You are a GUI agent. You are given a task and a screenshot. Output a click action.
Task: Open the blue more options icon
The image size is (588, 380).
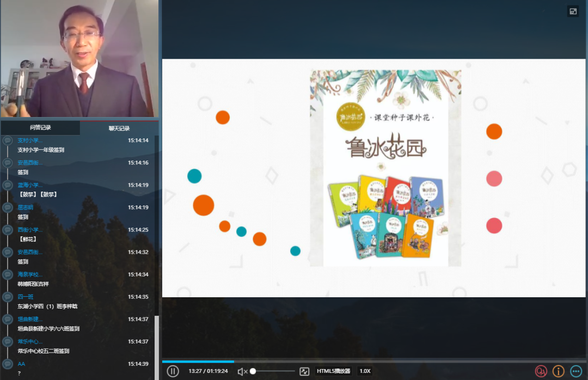pyautogui.click(x=575, y=371)
